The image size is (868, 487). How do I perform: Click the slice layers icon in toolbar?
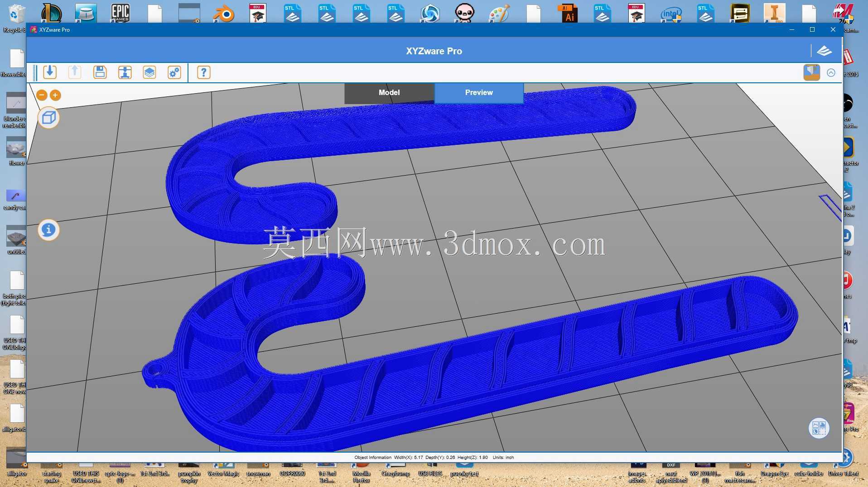(x=149, y=72)
